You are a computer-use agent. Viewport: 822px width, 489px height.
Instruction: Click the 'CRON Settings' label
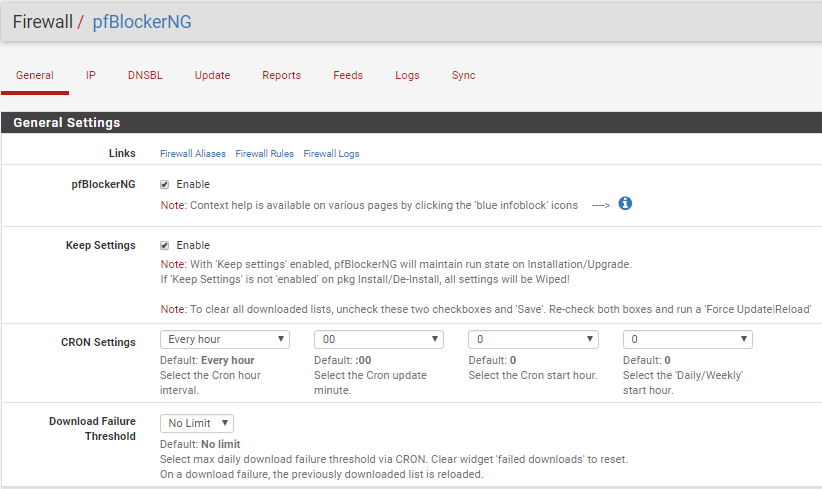[x=98, y=342]
